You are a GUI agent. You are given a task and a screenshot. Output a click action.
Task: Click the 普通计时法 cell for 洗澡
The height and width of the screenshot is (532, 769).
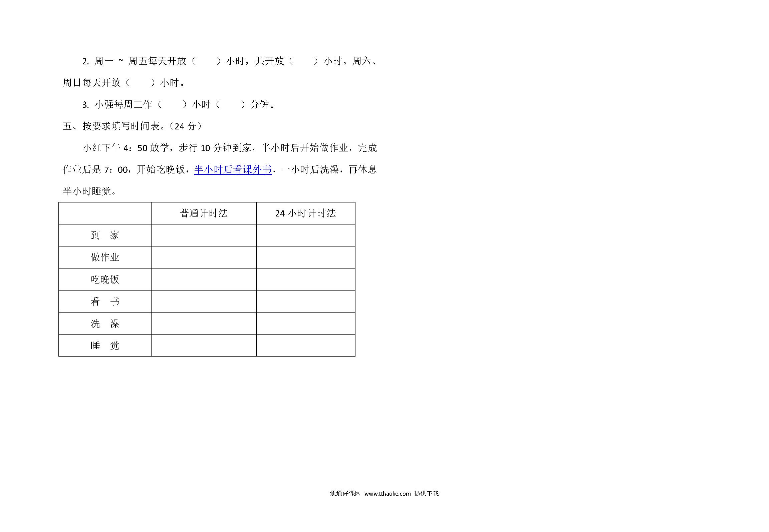click(204, 323)
